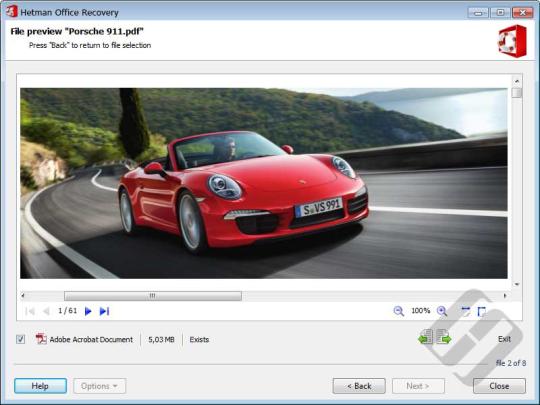
Task: Click the "5,03 MB" file size
Action: coord(161,340)
